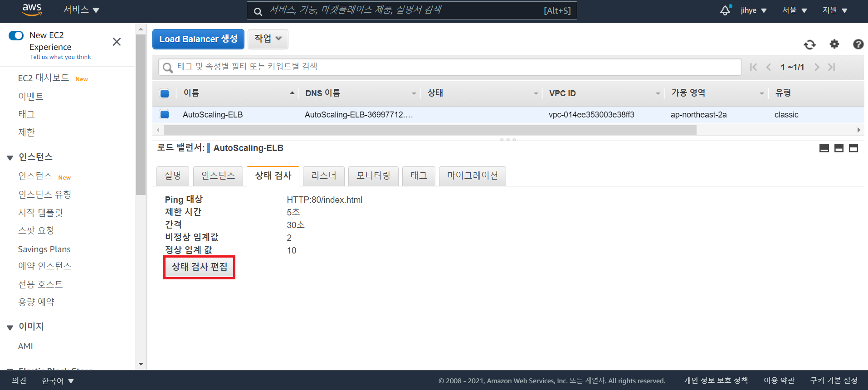Collapse the 이미지 sidebar section
Screen dimensions: 868x390
pos(10,327)
